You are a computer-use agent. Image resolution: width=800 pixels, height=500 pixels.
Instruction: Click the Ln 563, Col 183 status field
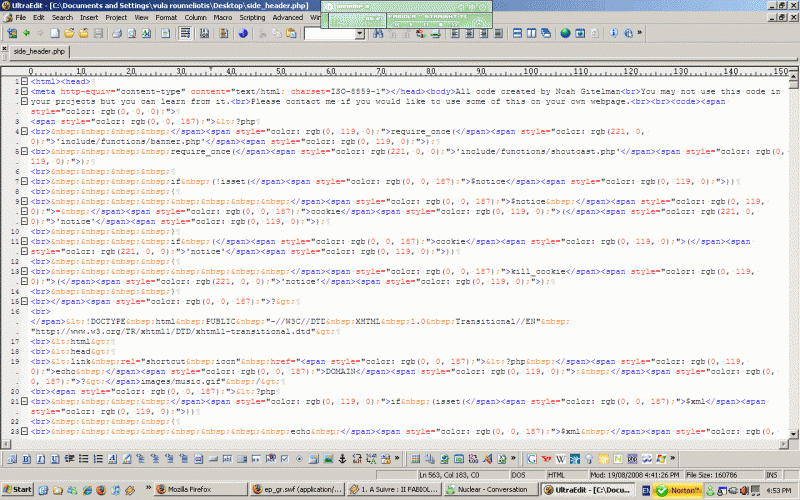click(x=463, y=475)
